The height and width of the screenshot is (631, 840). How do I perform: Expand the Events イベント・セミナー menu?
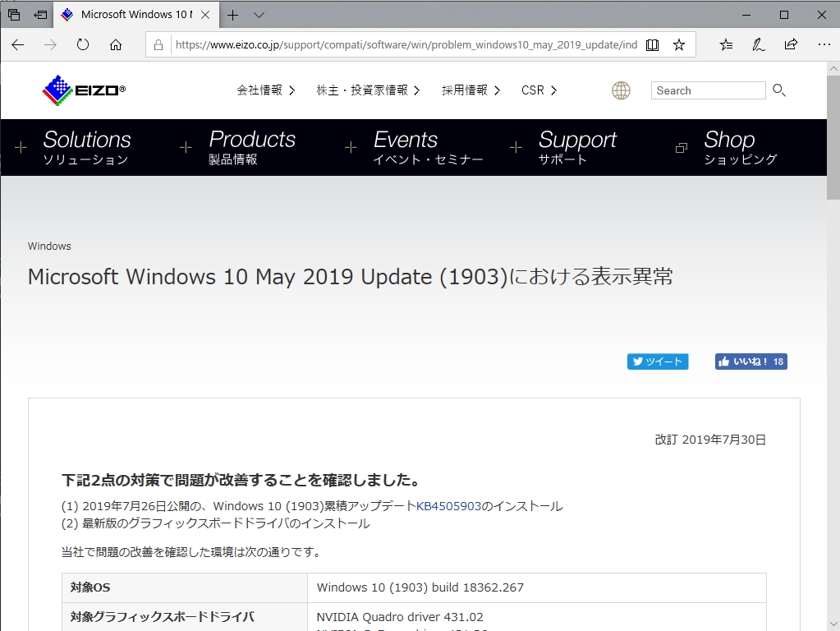[x=428, y=147]
